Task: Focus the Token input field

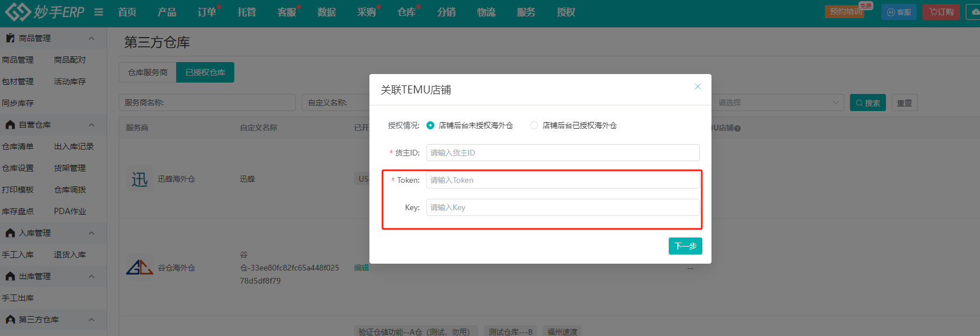Action: point(563,180)
